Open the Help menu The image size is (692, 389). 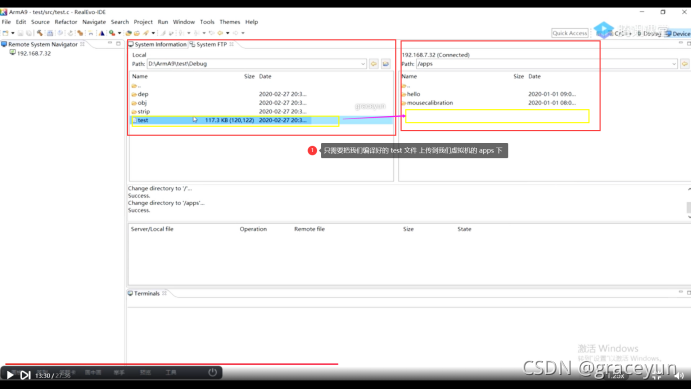tap(252, 22)
